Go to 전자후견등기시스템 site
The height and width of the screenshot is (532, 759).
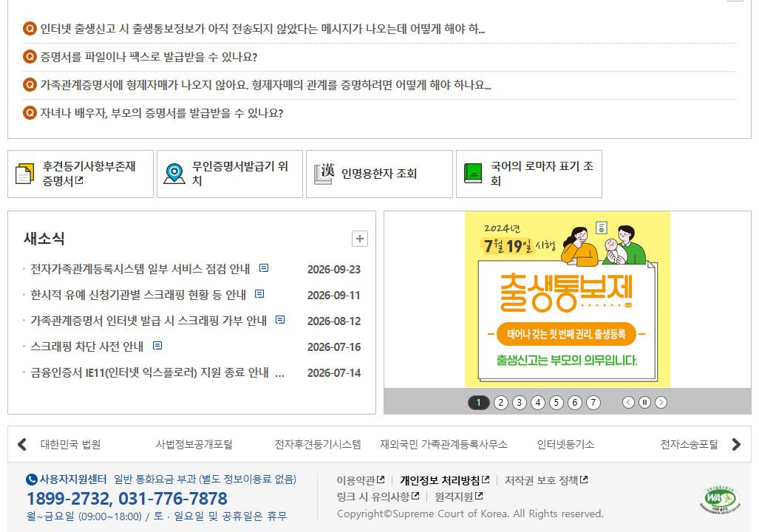(x=318, y=444)
